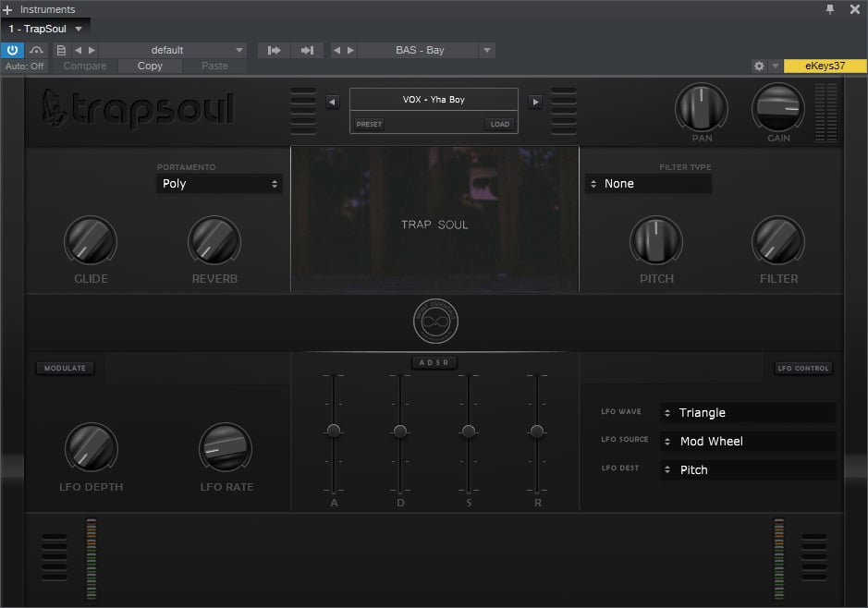Screen dimensions: 868x608
Task: Click the Decay (D) slider handle
Action: pyautogui.click(x=400, y=431)
